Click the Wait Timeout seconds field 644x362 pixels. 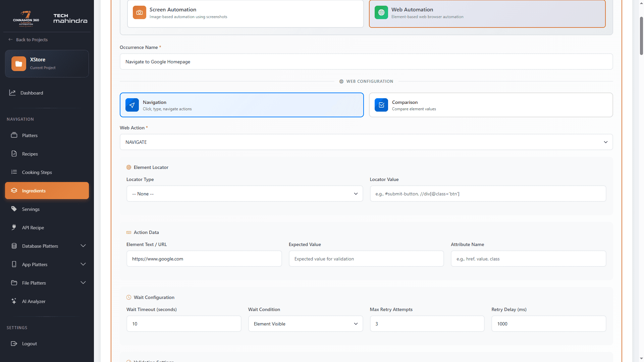(x=184, y=324)
